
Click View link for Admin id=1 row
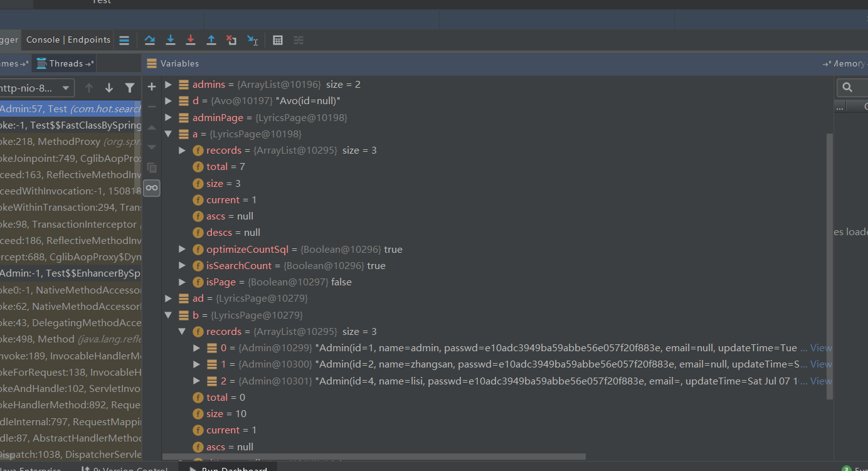point(820,347)
